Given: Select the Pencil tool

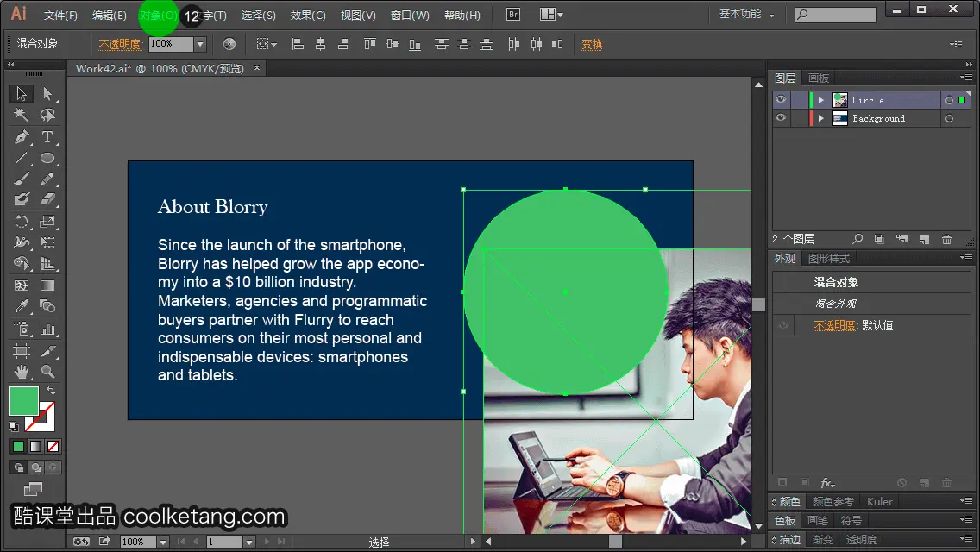Looking at the screenshot, I should [47, 179].
